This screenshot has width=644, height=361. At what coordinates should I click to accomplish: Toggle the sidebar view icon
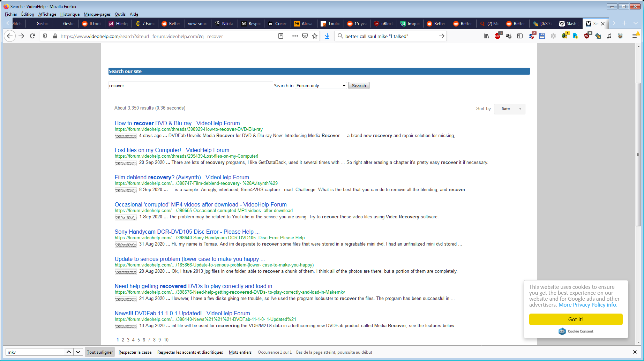520,36
